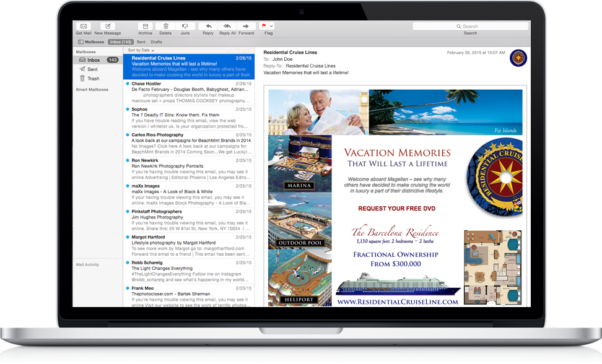Viewport: 602px width, 364px height.
Task: Mark the Chase Hostler email as read
Action: click(x=128, y=84)
